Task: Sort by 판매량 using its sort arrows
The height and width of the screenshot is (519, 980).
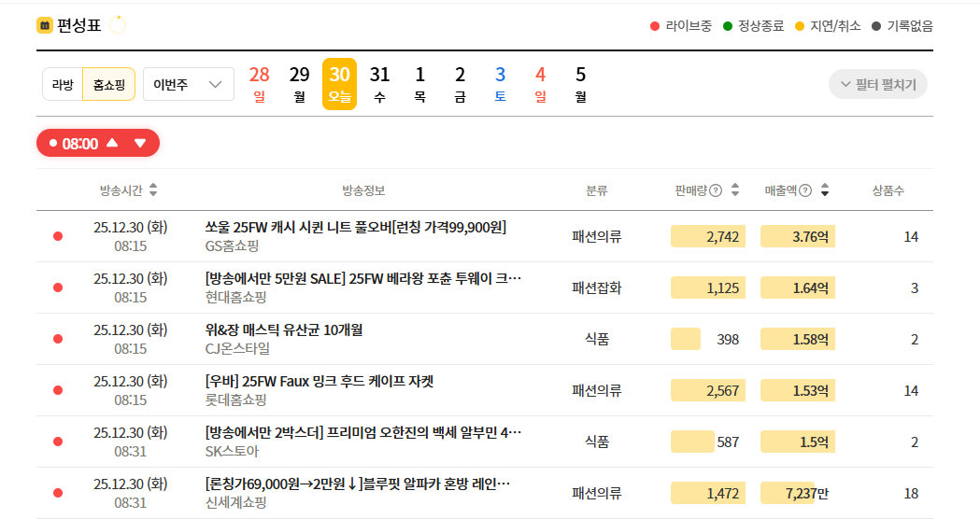Action: (735, 190)
